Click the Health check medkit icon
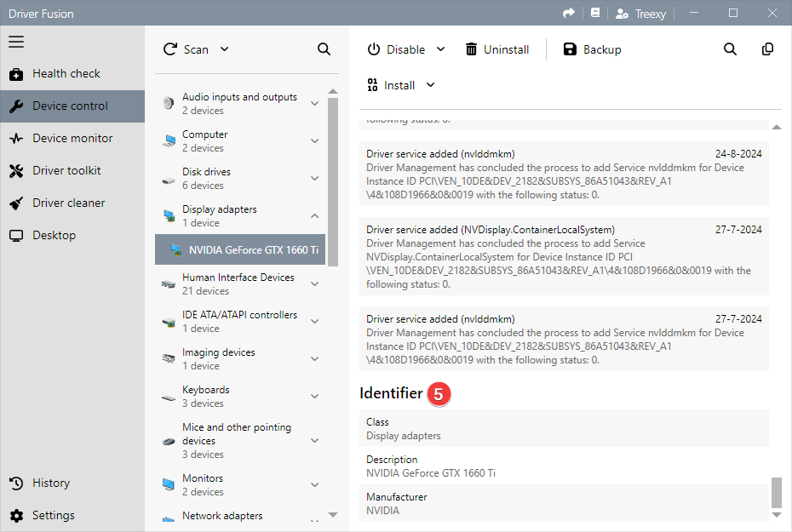 pyautogui.click(x=16, y=74)
